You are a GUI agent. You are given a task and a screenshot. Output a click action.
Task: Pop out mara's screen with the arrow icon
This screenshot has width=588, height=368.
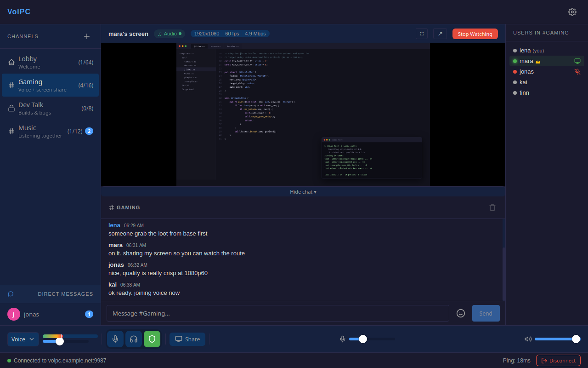coord(440,34)
